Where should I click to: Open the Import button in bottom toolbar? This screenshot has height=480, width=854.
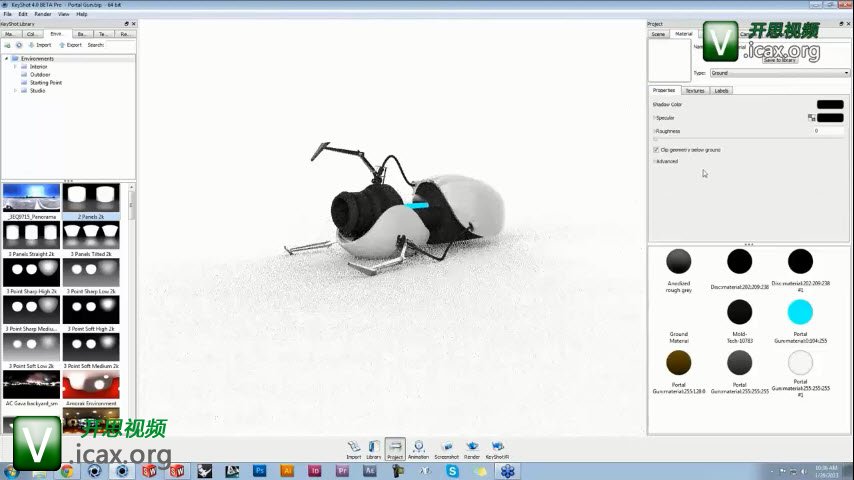(353, 448)
